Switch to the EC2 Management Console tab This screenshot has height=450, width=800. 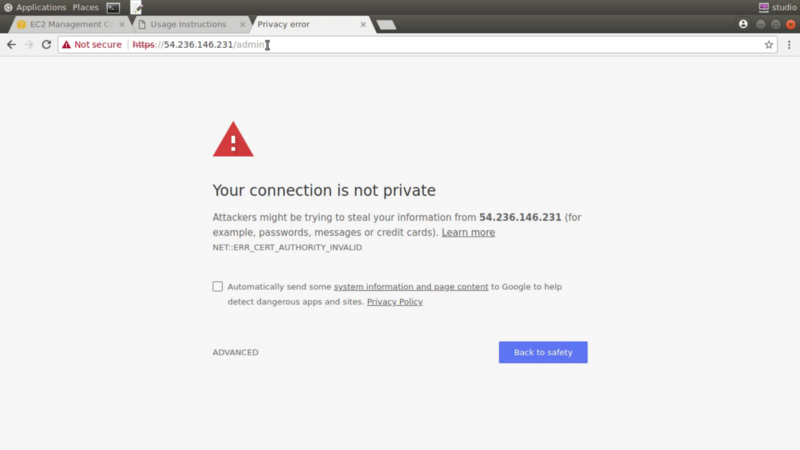pos(71,24)
